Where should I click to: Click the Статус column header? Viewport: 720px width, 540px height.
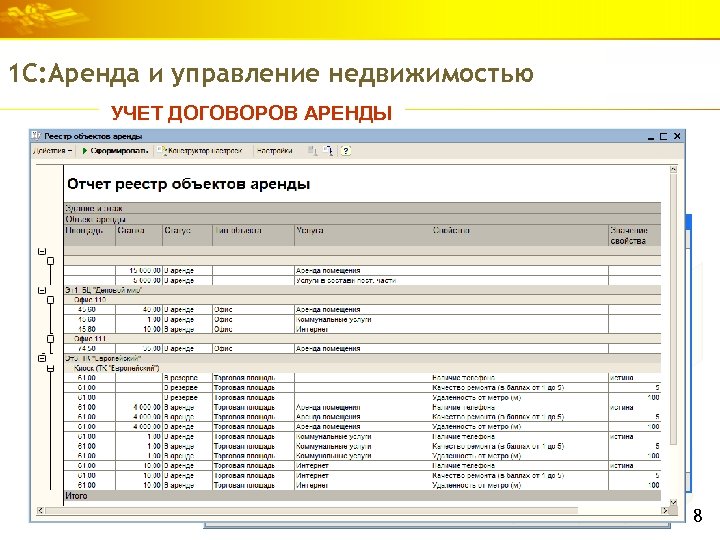point(187,235)
